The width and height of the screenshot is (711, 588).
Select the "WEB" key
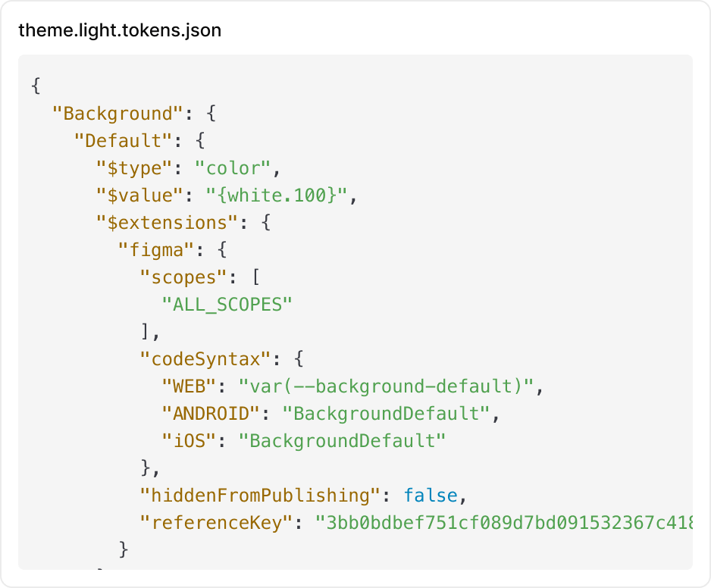[x=189, y=386]
